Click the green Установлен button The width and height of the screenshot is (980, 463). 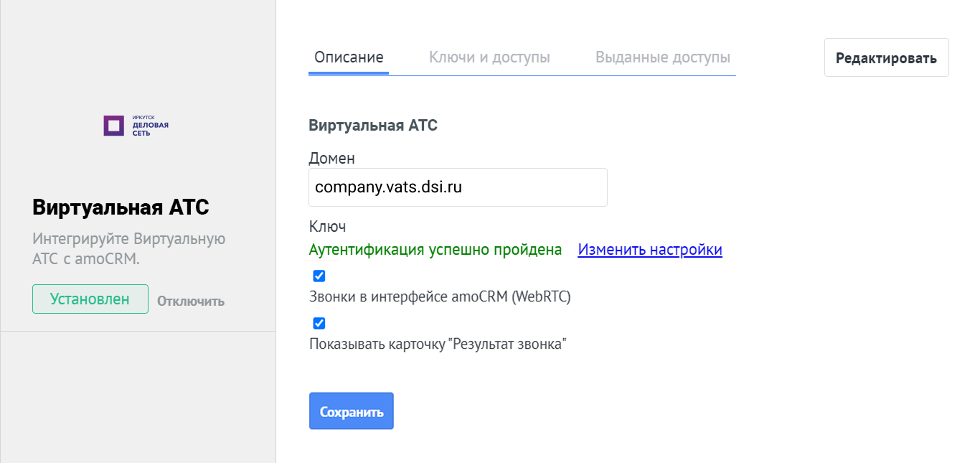[x=90, y=299]
